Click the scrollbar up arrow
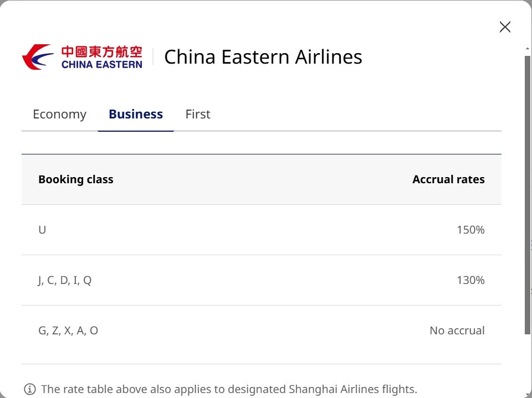The width and height of the screenshot is (532, 398). point(527,49)
